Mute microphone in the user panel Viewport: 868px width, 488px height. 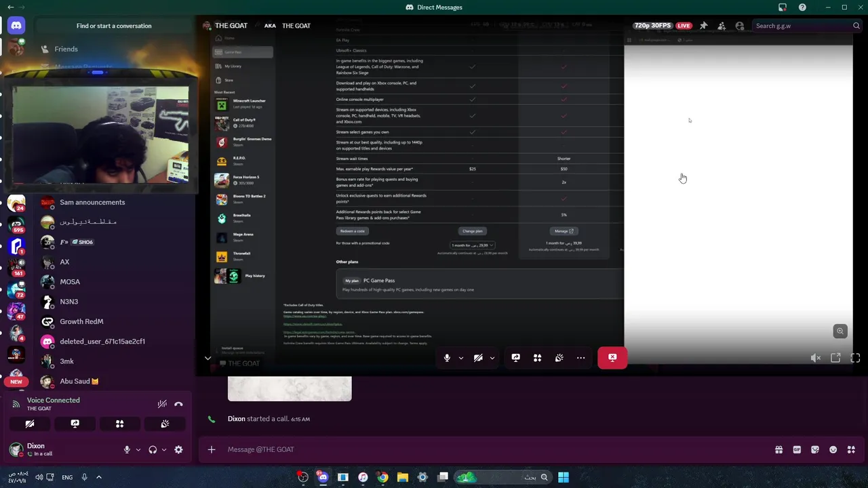click(127, 449)
